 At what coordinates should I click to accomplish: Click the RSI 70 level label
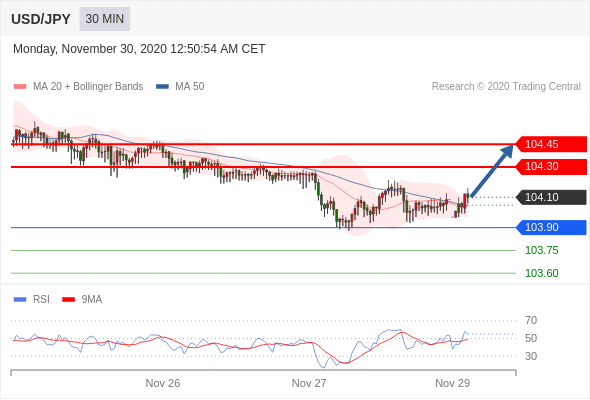(x=531, y=321)
